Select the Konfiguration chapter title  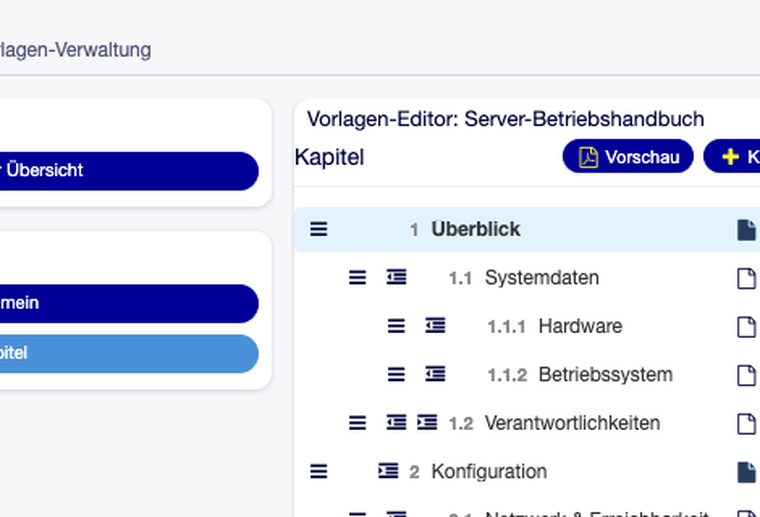489,471
